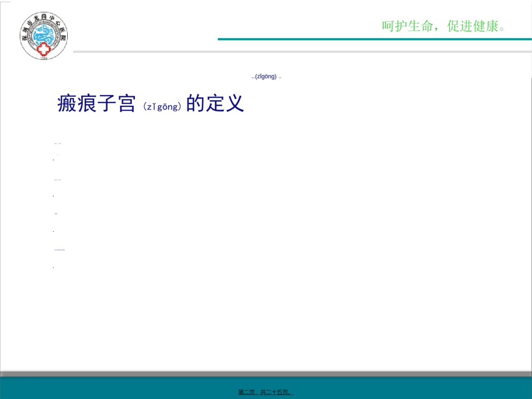Select the slogan text 呵护生命，促进健康。

[x=444, y=26]
